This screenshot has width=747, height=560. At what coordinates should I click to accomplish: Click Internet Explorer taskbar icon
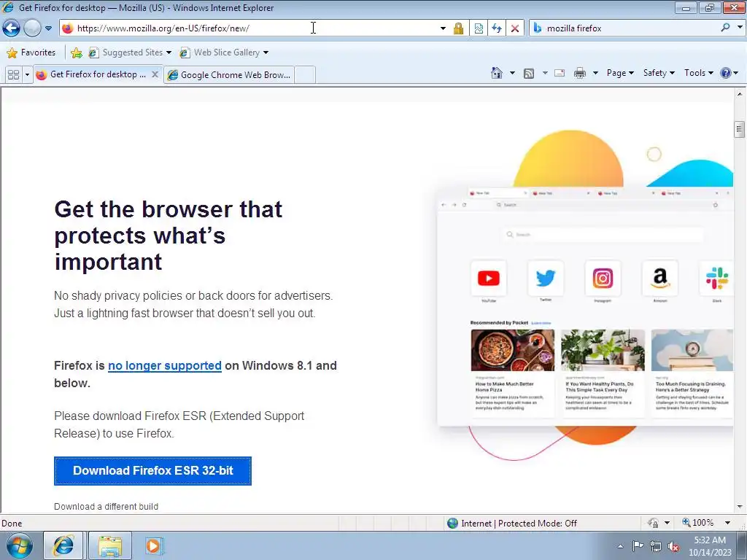63,545
